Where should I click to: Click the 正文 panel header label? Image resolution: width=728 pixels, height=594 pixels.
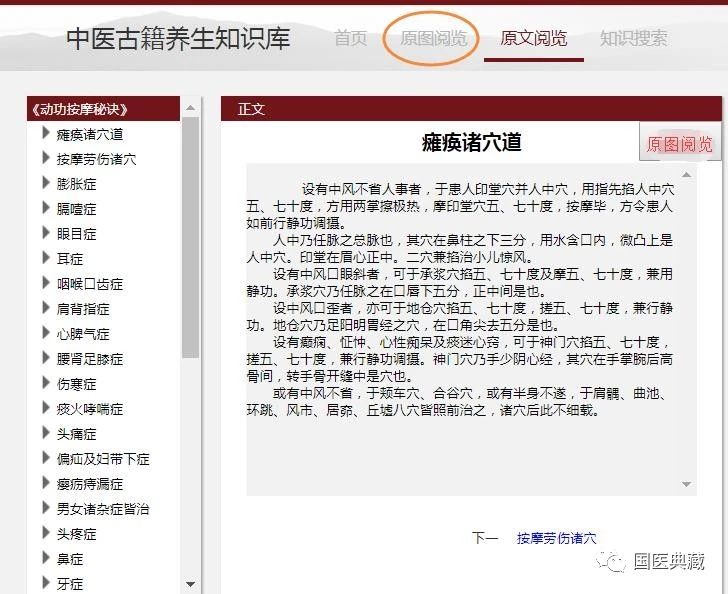click(251, 109)
